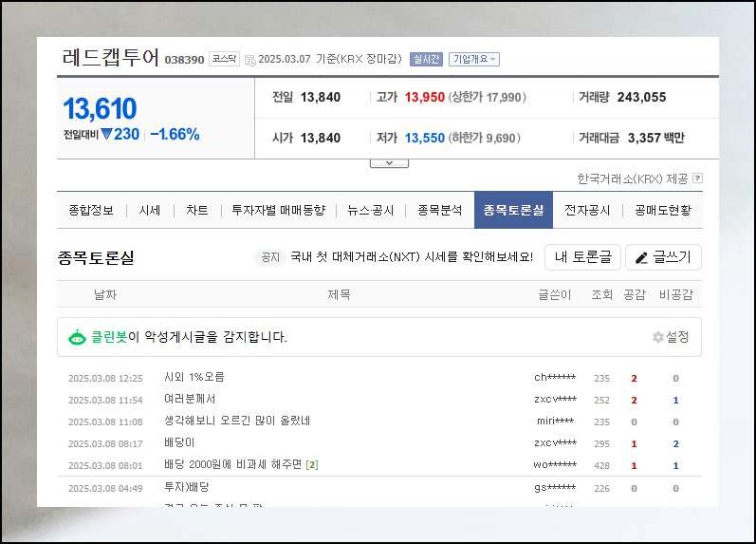756x544 pixels.
Task: Open the post titled 여러분께서
Action: tap(190, 399)
